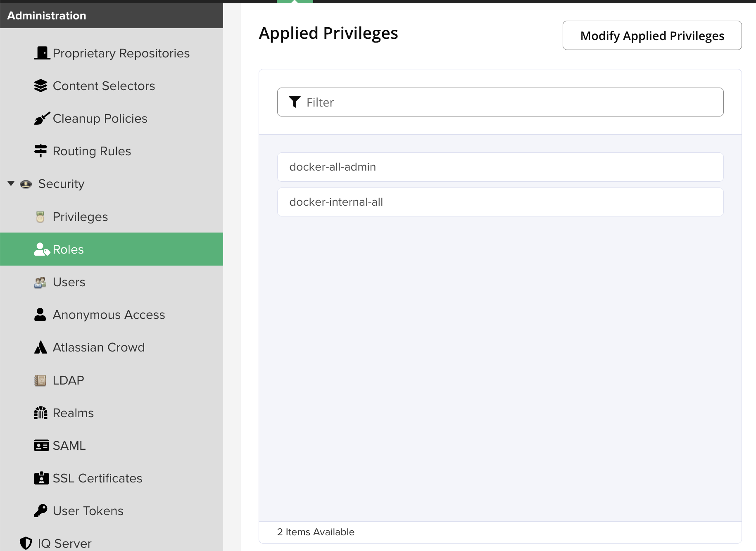Click the Atlassian Crowd logo icon

click(x=40, y=347)
